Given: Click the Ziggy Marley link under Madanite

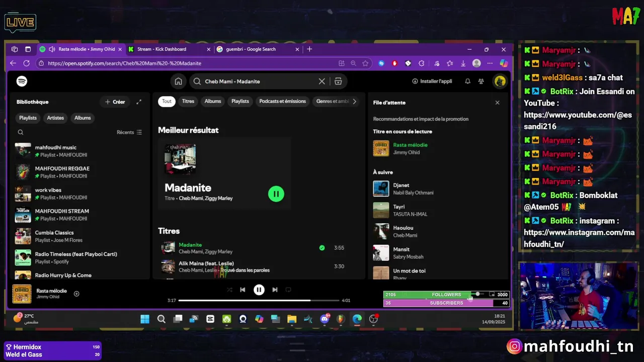Looking at the screenshot, I should (x=219, y=199).
